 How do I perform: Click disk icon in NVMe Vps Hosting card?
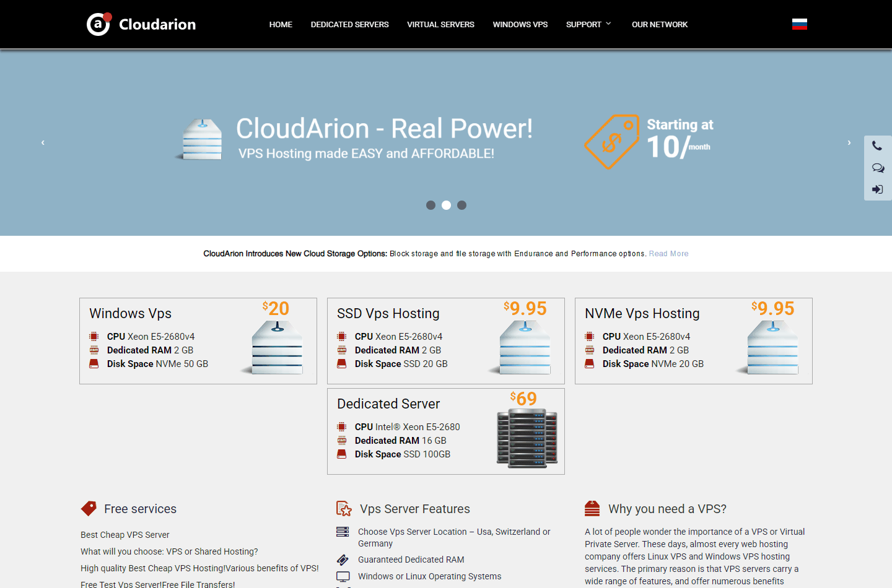tap(590, 364)
